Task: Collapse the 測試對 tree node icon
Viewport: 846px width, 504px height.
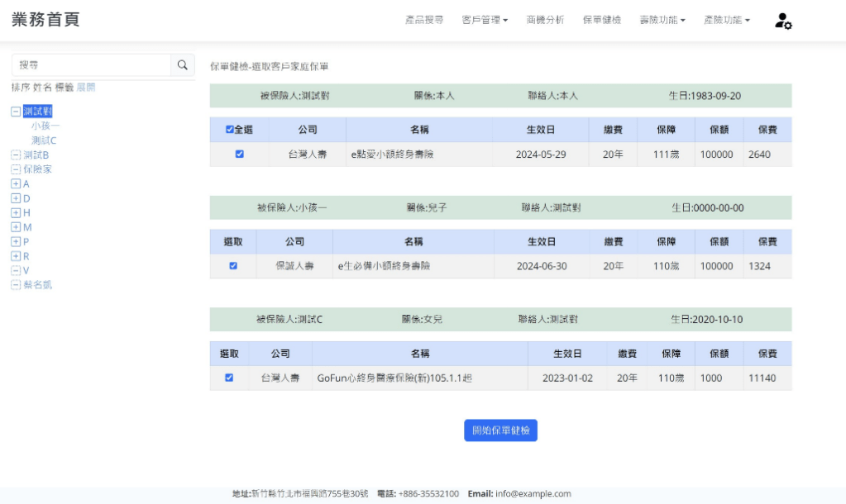Action: (x=16, y=112)
